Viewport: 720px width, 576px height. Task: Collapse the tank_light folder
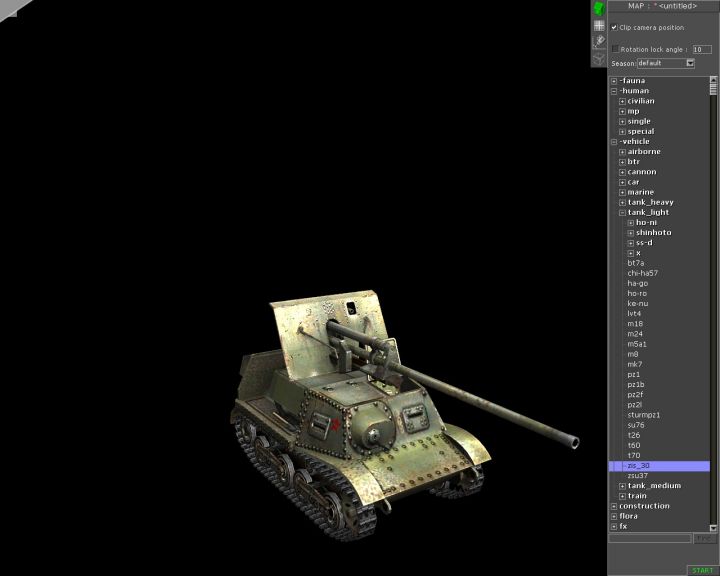tap(622, 212)
